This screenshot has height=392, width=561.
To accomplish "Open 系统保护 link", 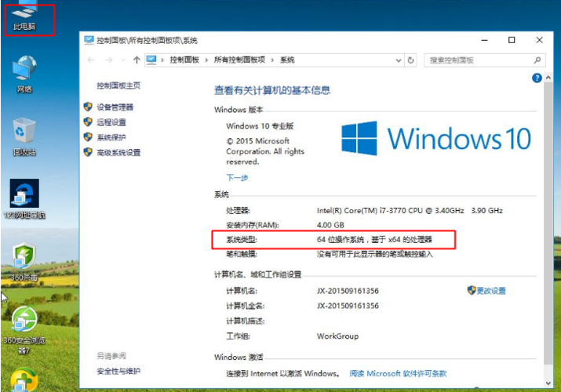I will [111, 137].
